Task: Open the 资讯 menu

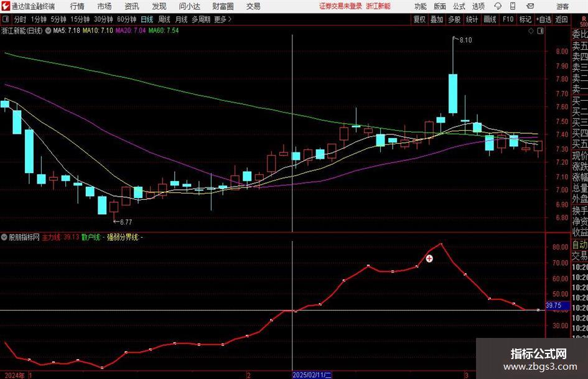Action: click(132, 6)
